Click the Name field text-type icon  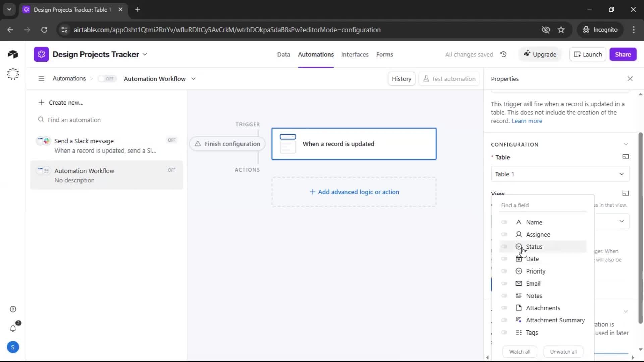point(519,222)
